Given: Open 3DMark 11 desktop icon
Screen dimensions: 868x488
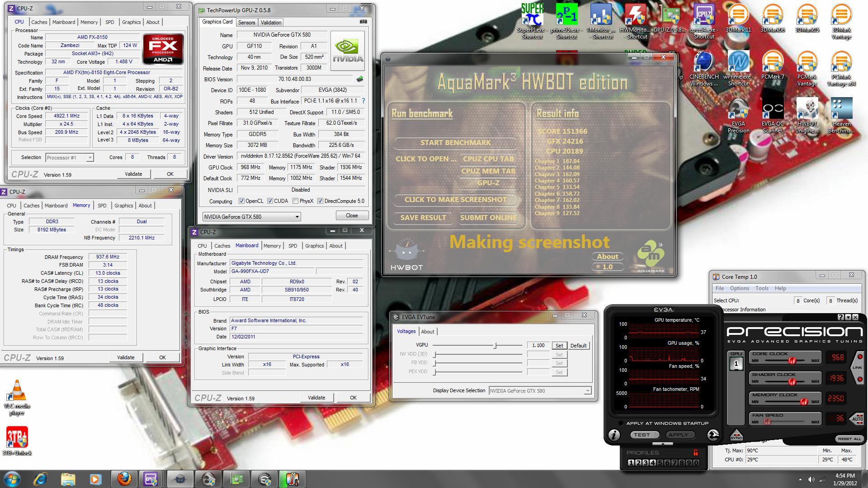Looking at the screenshot, I should pos(738,18).
